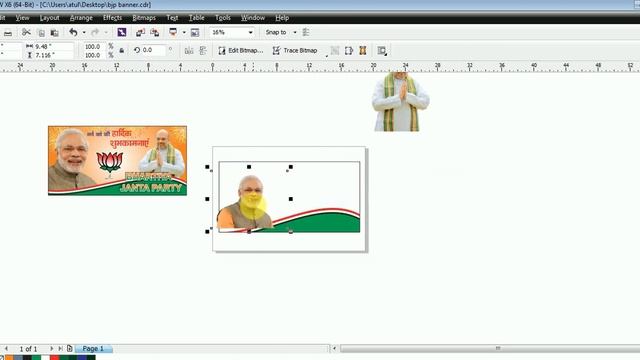Click the upper scale factor 100.0 field
Viewport: 640px width, 360px height.
[93, 47]
